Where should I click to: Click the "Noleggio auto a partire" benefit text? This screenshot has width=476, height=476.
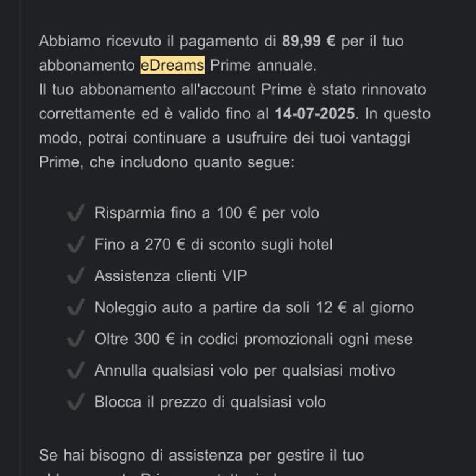(x=253, y=307)
